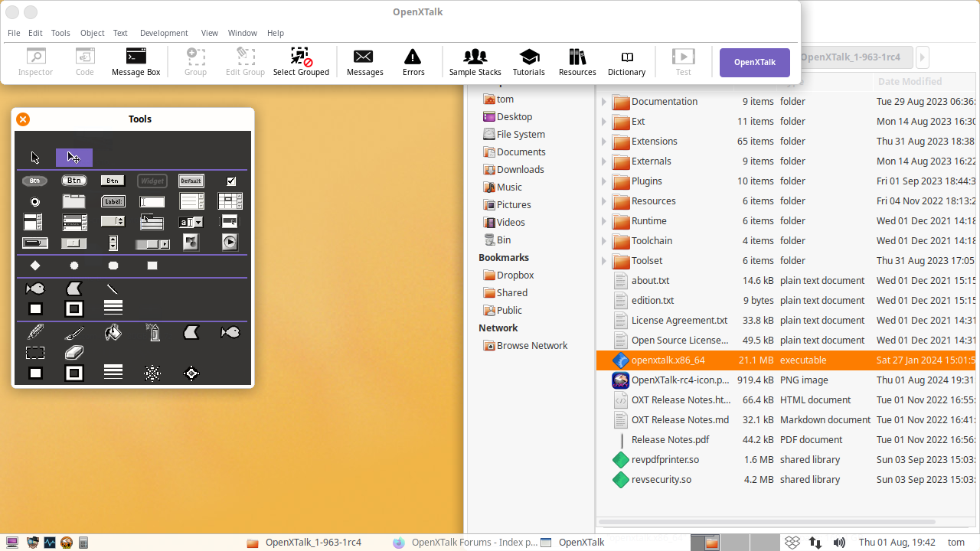Open the Dictionary from toolbar
980x551 pixels.
627,61
